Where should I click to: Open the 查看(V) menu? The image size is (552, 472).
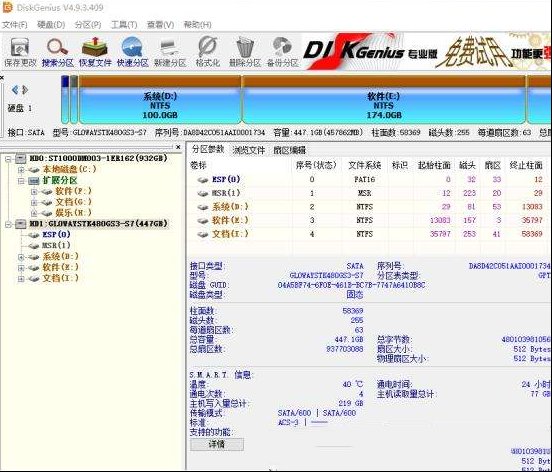pos(161,25)
